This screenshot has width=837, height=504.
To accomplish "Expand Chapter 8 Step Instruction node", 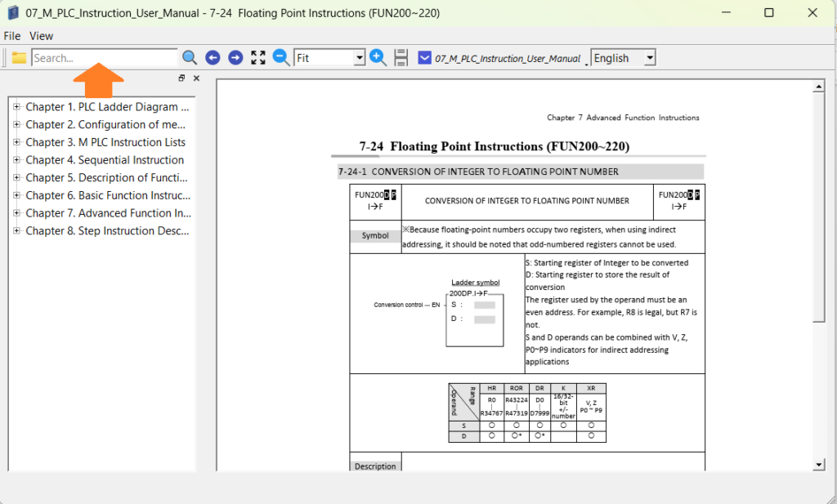I will [16, 230].
